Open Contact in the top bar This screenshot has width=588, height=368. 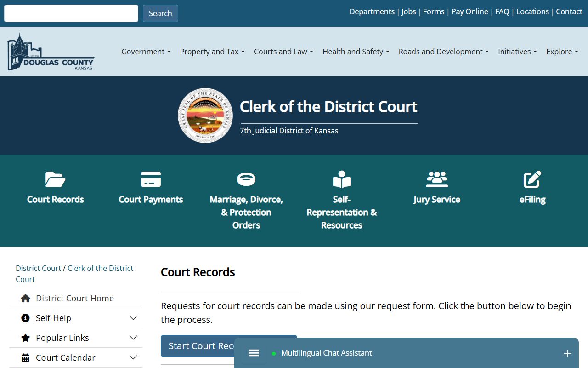pyautogui.click(x=569, y=11)
